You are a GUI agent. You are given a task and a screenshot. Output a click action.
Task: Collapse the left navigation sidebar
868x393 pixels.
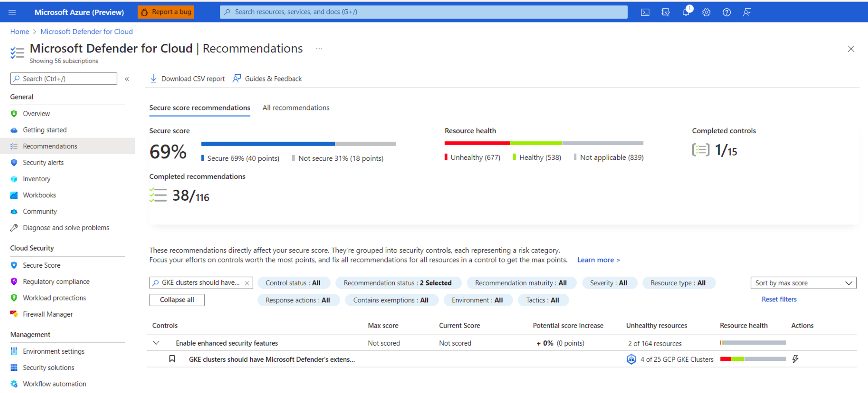[x=127, y=79]
